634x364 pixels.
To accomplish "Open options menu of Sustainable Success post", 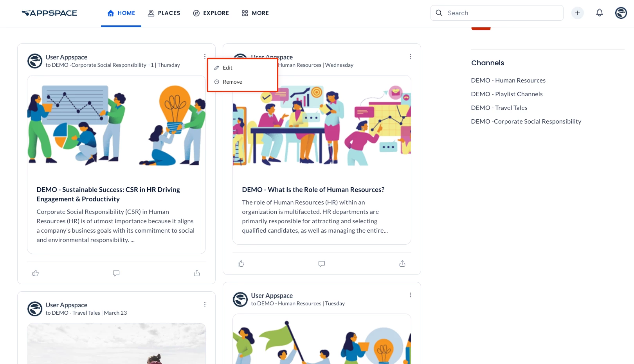I will [x=205, y=57].
